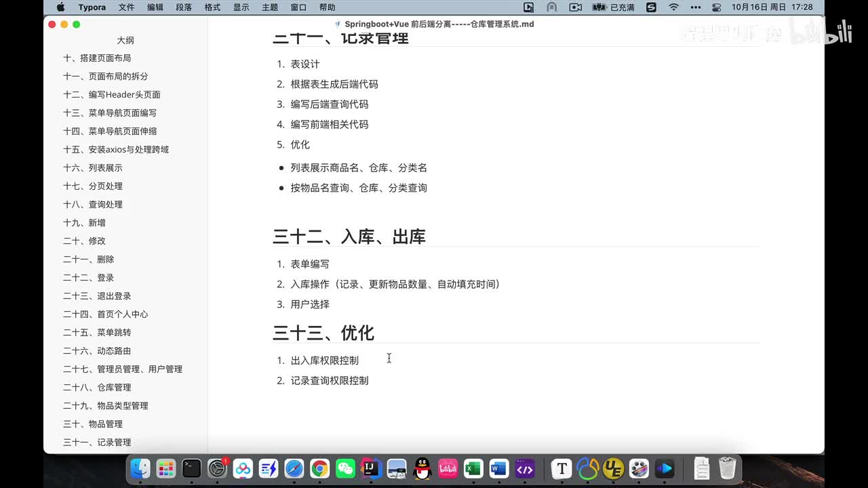Screen dimensions: 868x488
Task: Launch Safari from the Dock
Action: click(x=294, y=468)
